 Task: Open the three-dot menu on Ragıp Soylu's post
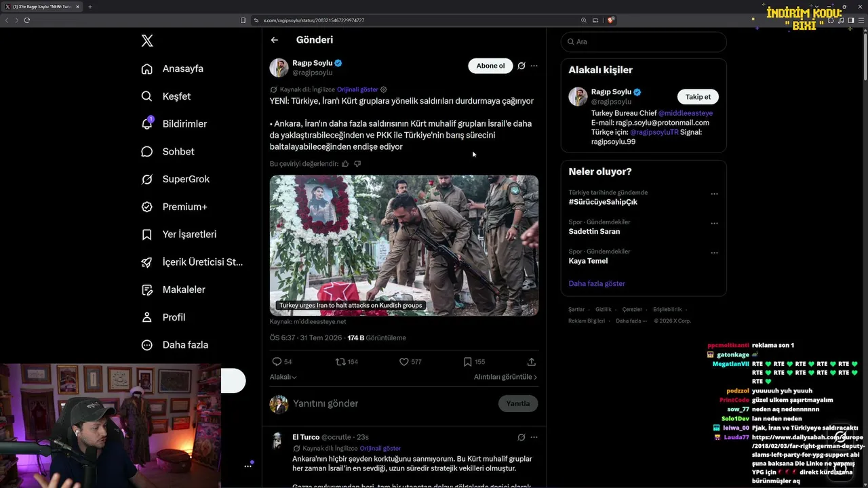[534, 66]
